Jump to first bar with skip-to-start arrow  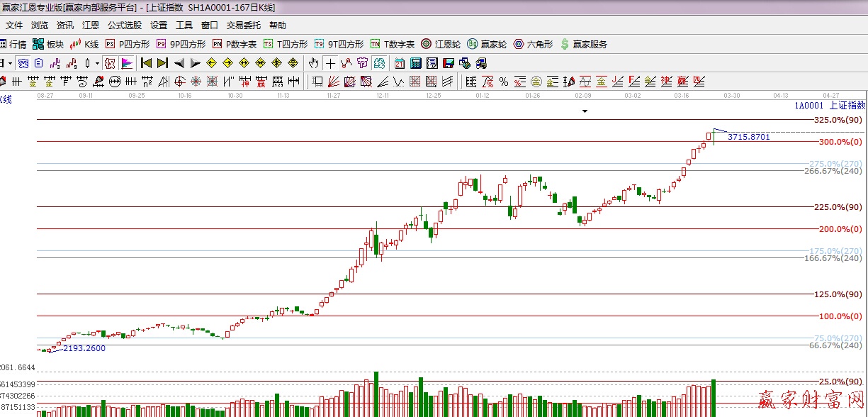147,62
